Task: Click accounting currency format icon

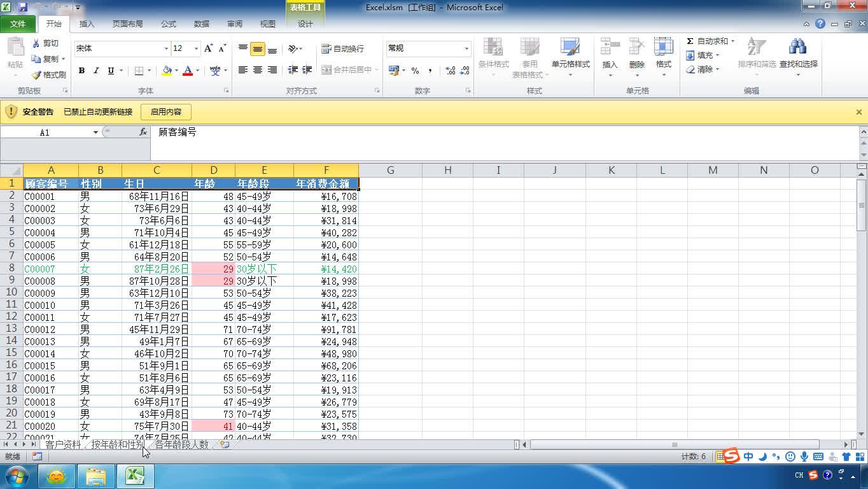Action: (394, 70)
